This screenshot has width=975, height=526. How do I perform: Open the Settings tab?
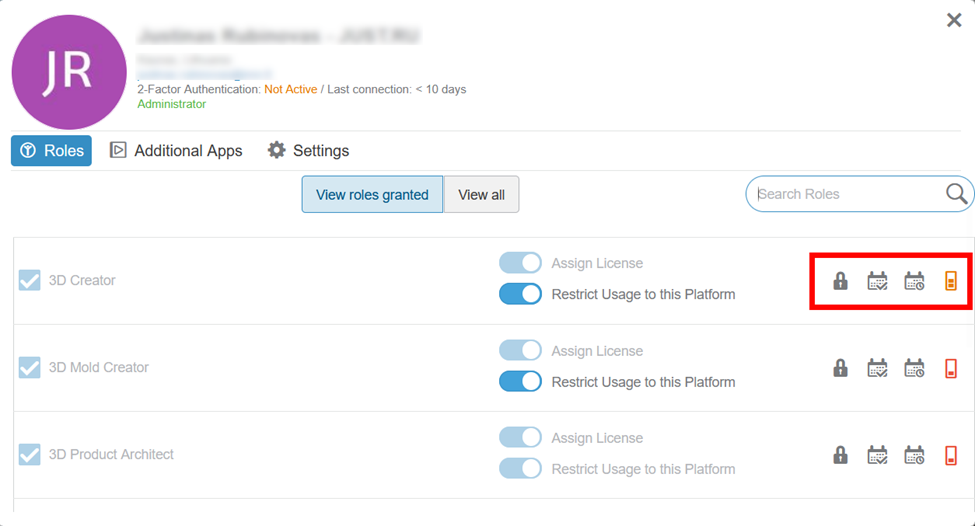(308, 150)
